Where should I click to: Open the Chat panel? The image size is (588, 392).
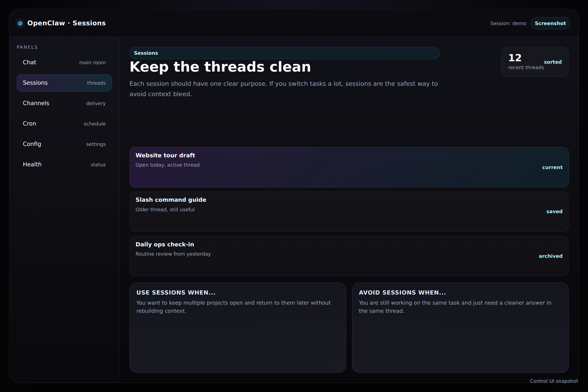pyautogui.click(x=64, y=62)
